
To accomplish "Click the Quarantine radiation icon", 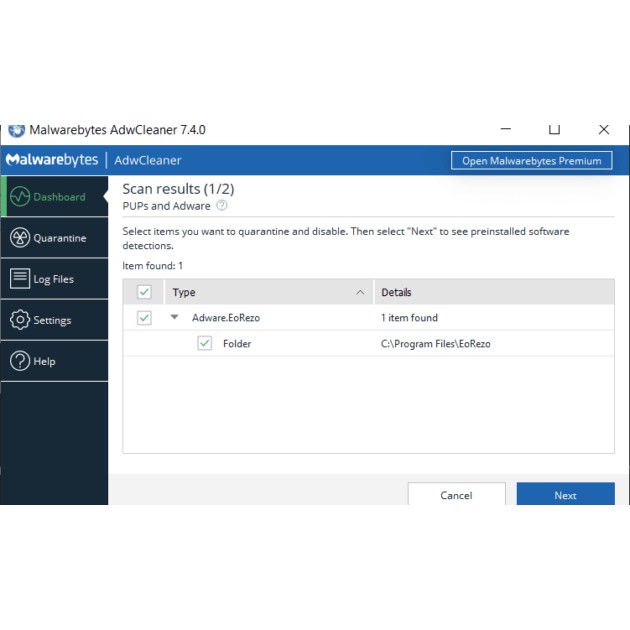I will pos(20,237).
